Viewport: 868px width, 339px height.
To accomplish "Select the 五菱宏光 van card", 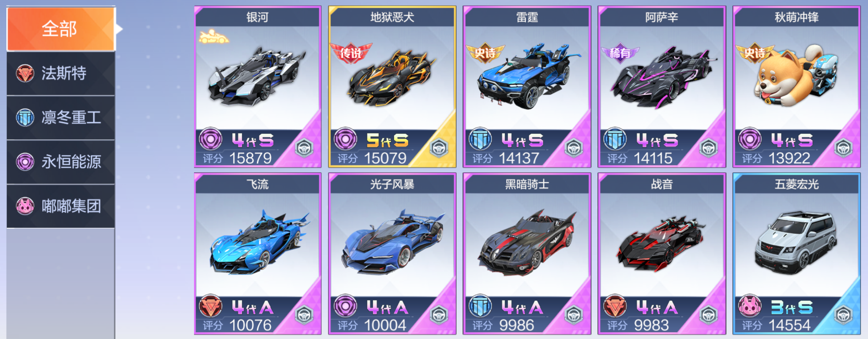I will pyautogui.click(x=796, y=254).
